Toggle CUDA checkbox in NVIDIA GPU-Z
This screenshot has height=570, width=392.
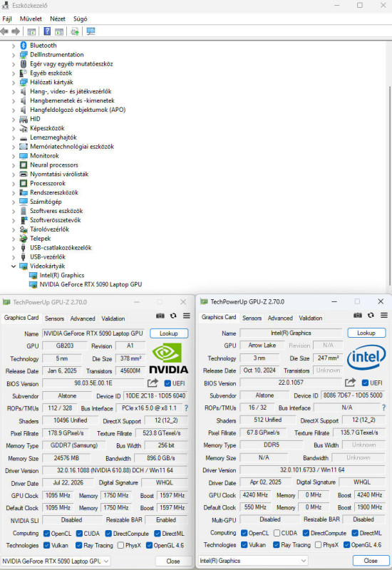point(79,534)
